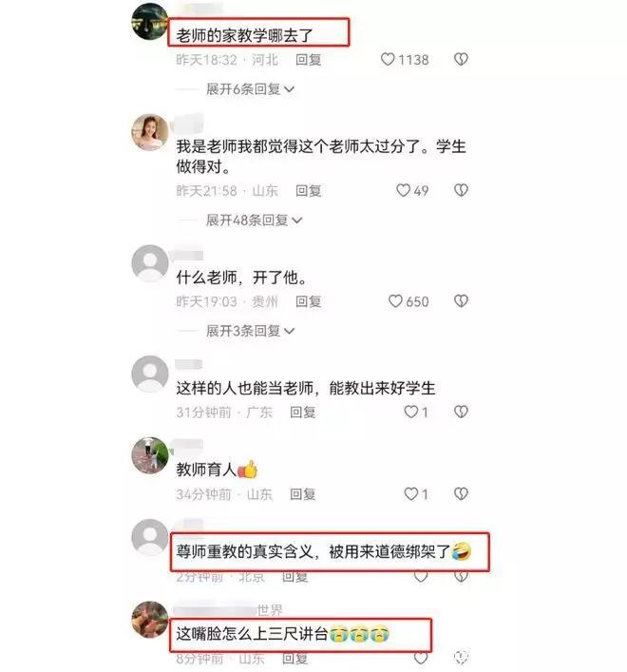Dislike the Hebei comment with broken-heart icon
Viewport: 627px width, 672px height.
461,59
